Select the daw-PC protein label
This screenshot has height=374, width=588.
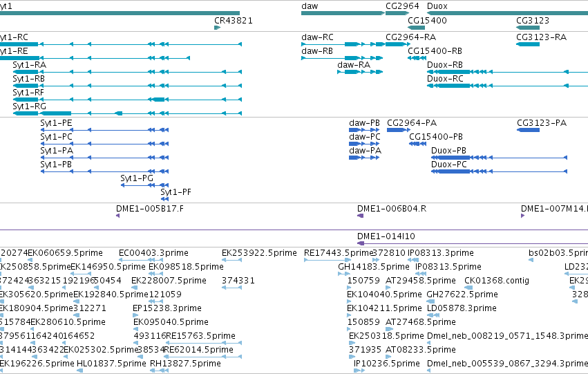click(x=365, y=137)
